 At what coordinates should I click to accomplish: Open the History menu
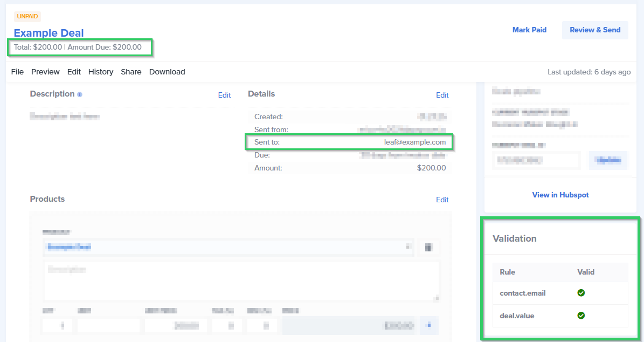coord(101,72)
